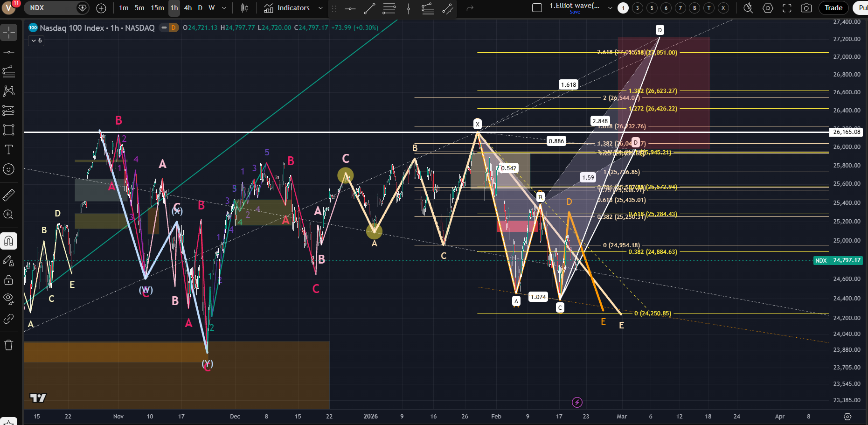Open chart settings hexagon icon
This screenshot has height=425, width=868.
tap(768, 8)
